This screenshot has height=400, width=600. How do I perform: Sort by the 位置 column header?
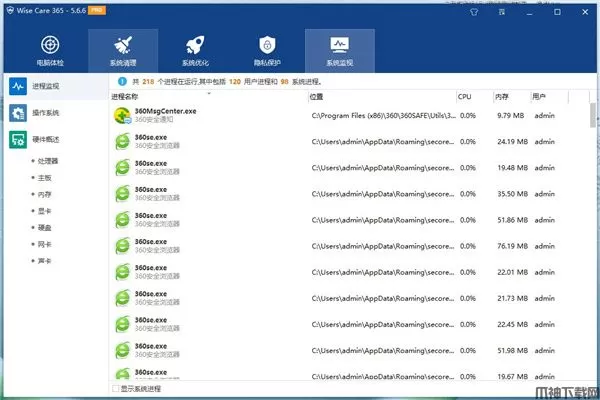pos(382,97)
